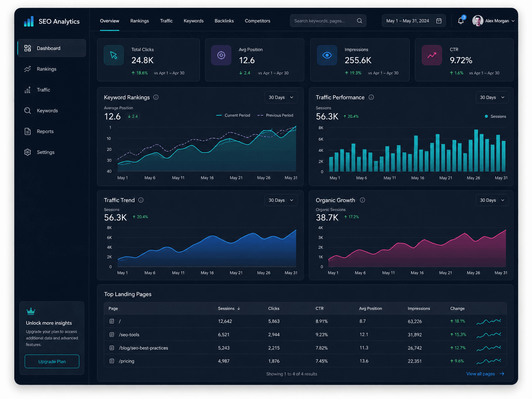Click Alex Morgan's avatar photo

coord(478,21)
